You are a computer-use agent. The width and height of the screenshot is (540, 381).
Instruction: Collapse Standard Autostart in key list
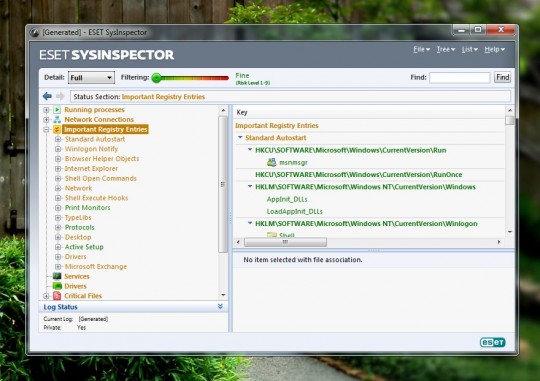(240, 137)
